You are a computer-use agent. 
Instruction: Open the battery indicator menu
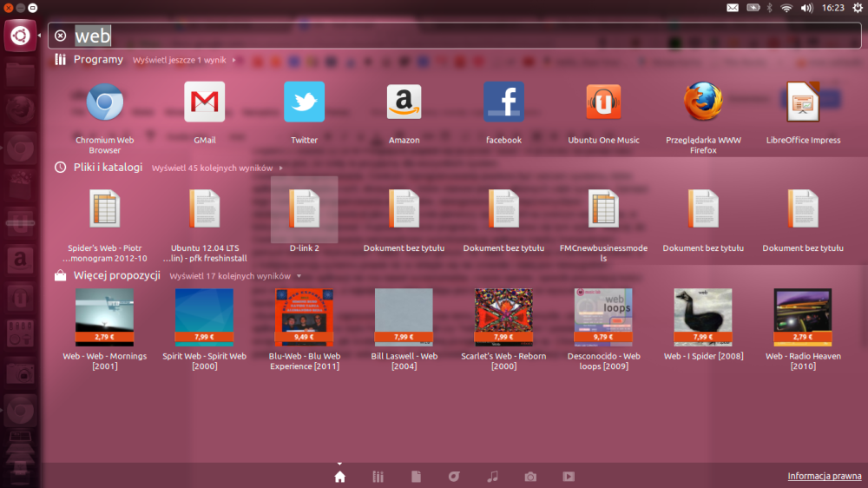pyautogui.click(x=753, y=8)
